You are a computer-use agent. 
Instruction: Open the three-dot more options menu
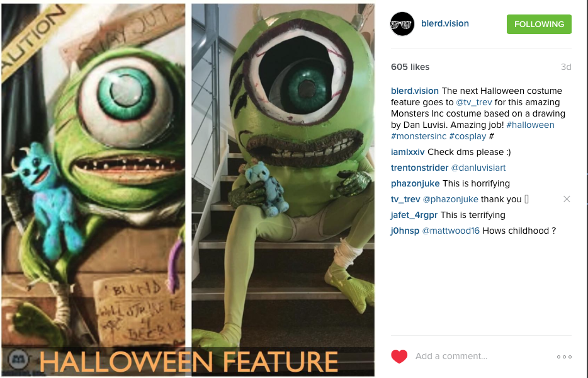pyautogui.click(x=564, y=357)
